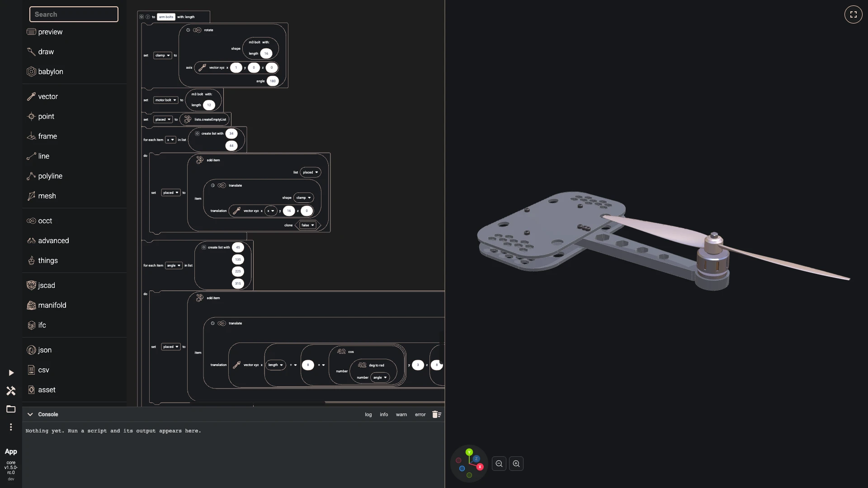Open the mesh category
The image size is (868, 488).
pos(74,196)
